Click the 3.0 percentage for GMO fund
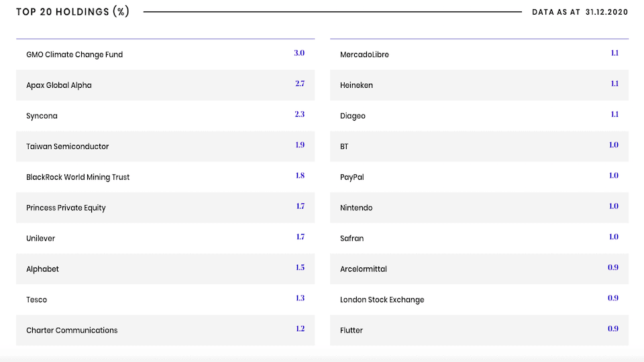 coord(299,53)
